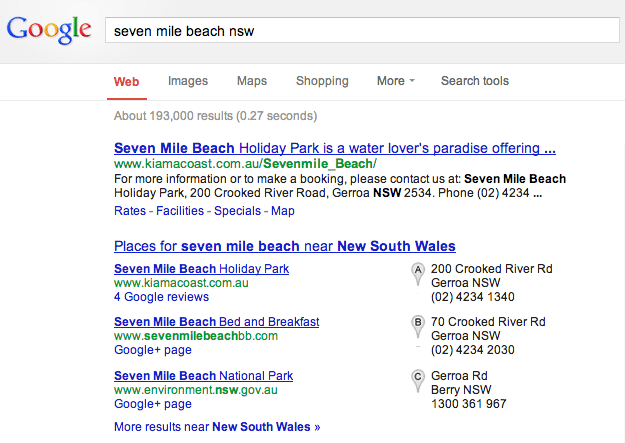Open the Rates sitelink
This screenshot has width=625, height=443.
click(x=130, y=211)
